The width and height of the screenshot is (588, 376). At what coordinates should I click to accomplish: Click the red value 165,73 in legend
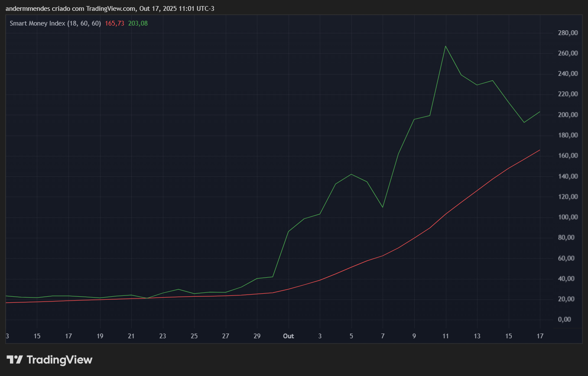pyautogui.click(x=114, y=23)
